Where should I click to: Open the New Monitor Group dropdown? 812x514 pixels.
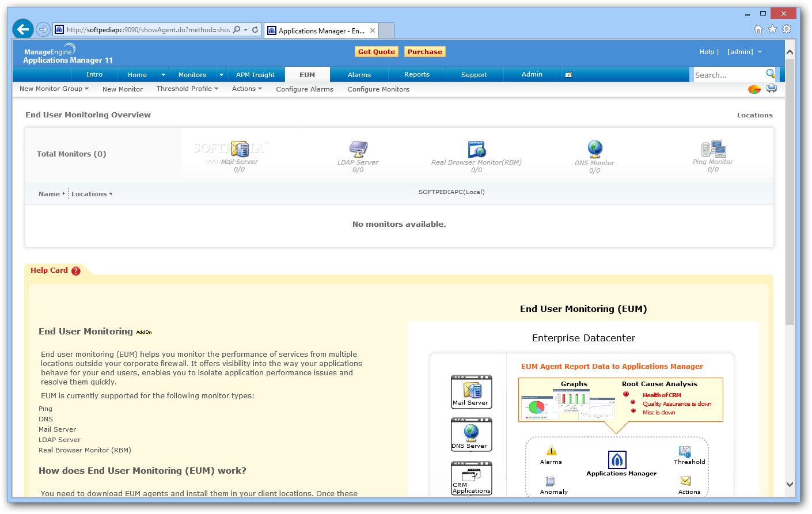click(x=54, y=89)
